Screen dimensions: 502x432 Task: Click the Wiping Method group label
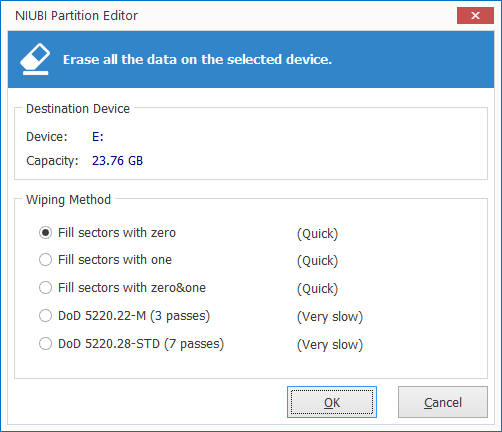coord(68,200)
